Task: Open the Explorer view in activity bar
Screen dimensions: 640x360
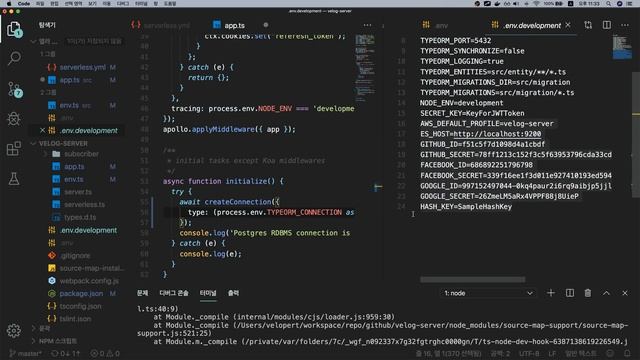Action: 14,29
